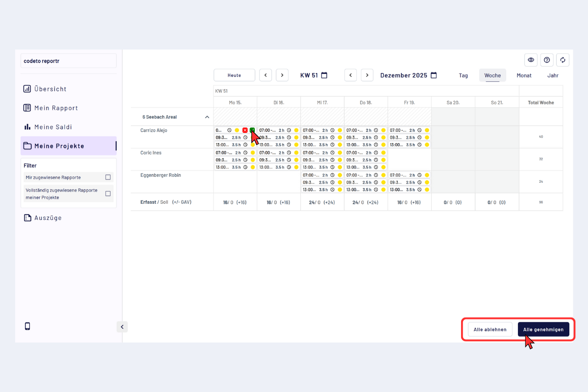Open Mein Rapport in the sidebar
The height and width of the screenshot is (392, 588).
[x=56, y=108]
